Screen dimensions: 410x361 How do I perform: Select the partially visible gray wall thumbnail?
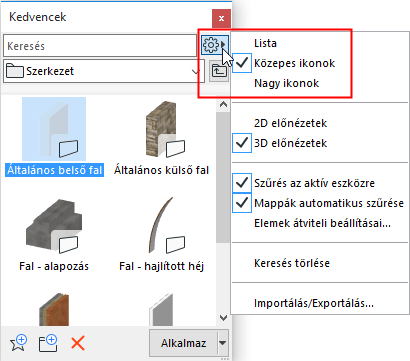click(161, 310)
